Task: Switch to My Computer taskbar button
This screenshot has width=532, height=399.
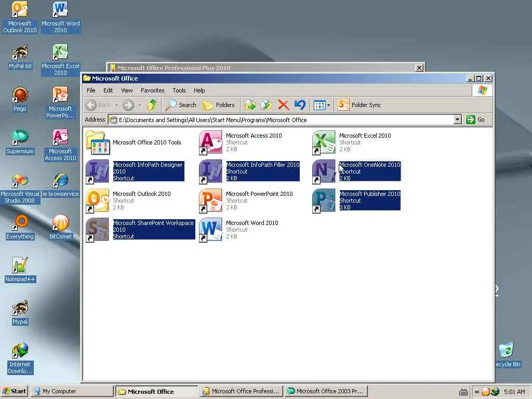Action: 72,391
